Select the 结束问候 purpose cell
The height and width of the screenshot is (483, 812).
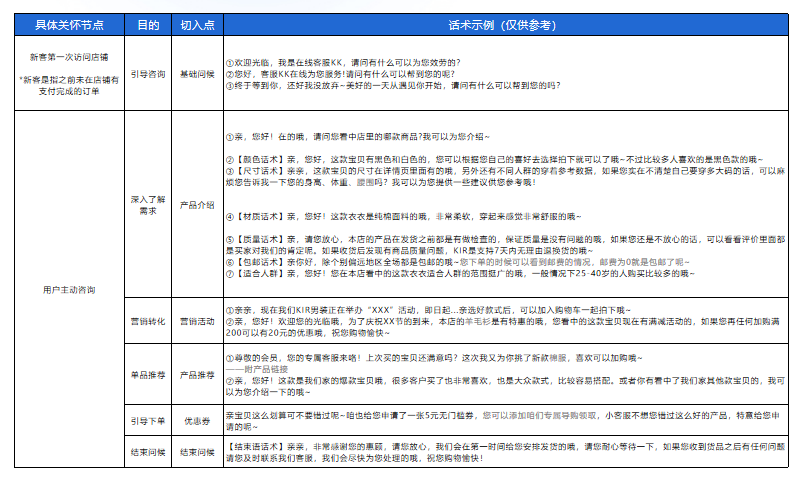click(x=148, y=453)
